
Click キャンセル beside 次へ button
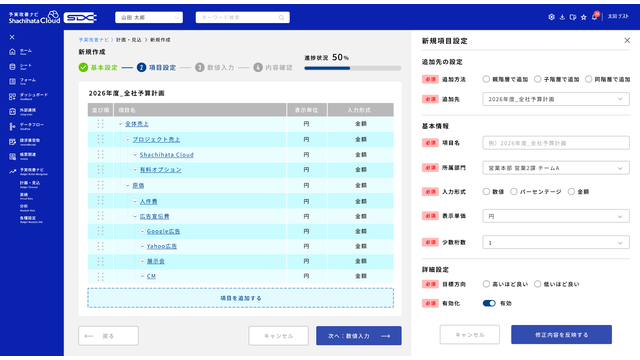pyautogui.click(x=278, y=336)
